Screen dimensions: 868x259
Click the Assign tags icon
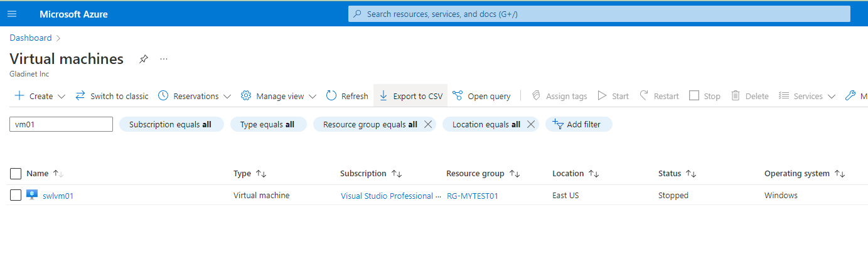point(536,96)
